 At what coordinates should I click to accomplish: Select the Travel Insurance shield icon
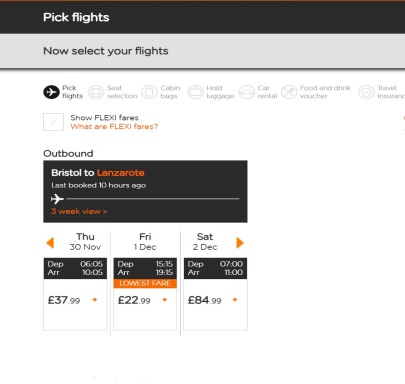(366, 92)
